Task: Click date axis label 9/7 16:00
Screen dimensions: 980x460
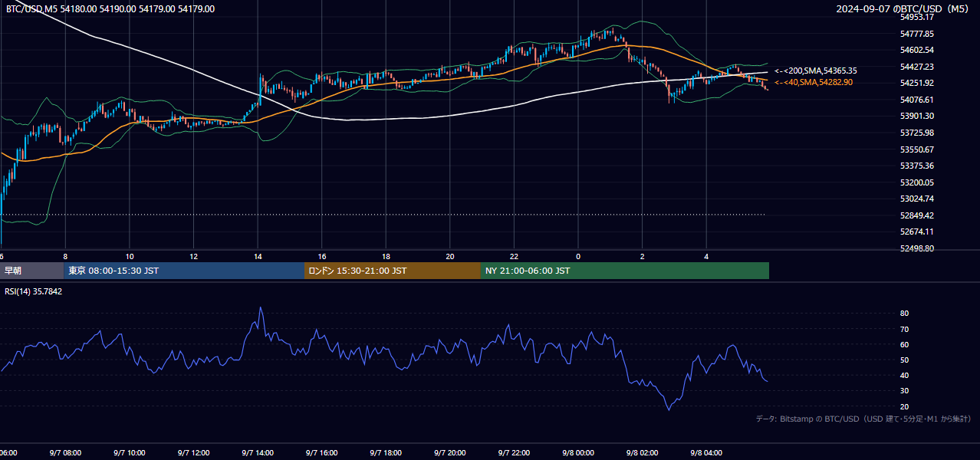Action: (322, 453)
